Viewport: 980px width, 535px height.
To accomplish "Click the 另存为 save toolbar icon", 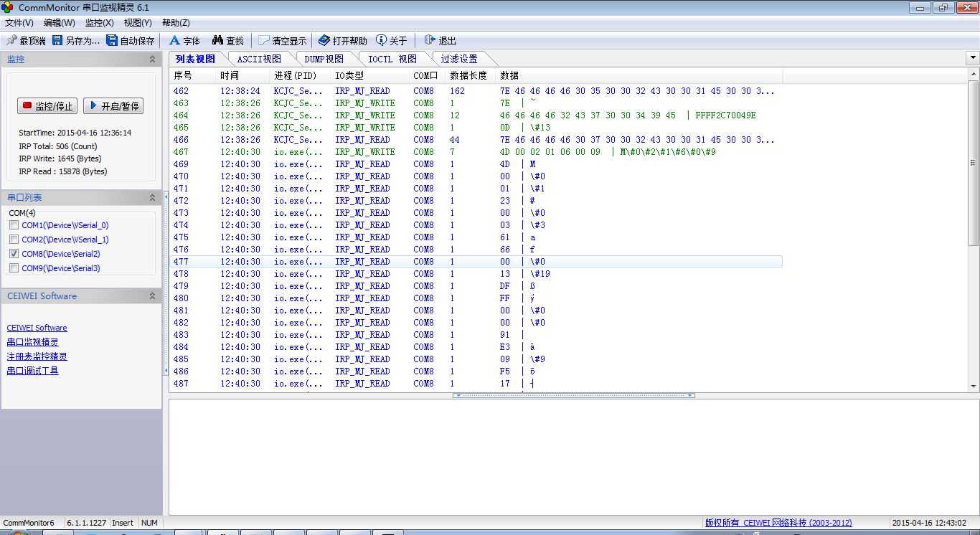I will [57, 41].
